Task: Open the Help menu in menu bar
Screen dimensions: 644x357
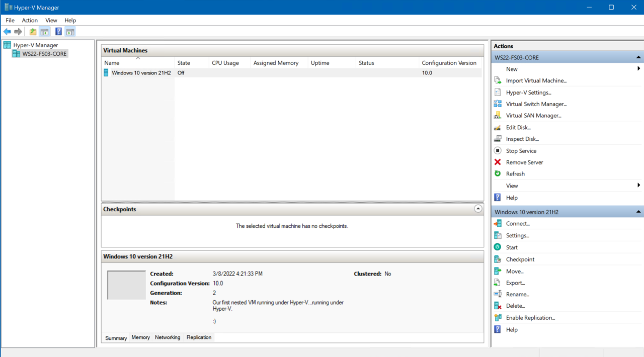Action: click(x=70, y=20)
